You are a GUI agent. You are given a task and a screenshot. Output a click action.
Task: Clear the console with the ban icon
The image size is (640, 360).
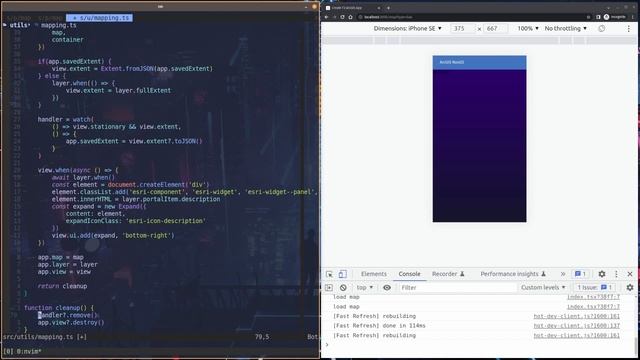click(343, 287)
